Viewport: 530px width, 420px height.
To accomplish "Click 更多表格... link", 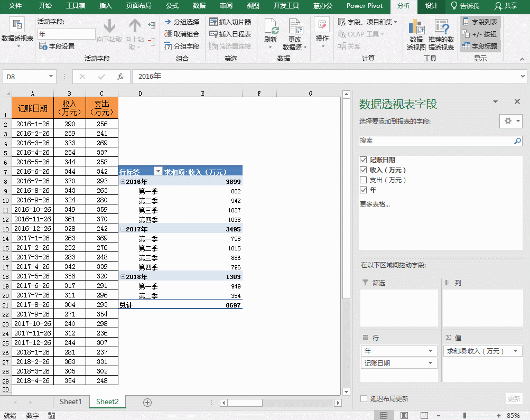I will click(x=375, y=204).
